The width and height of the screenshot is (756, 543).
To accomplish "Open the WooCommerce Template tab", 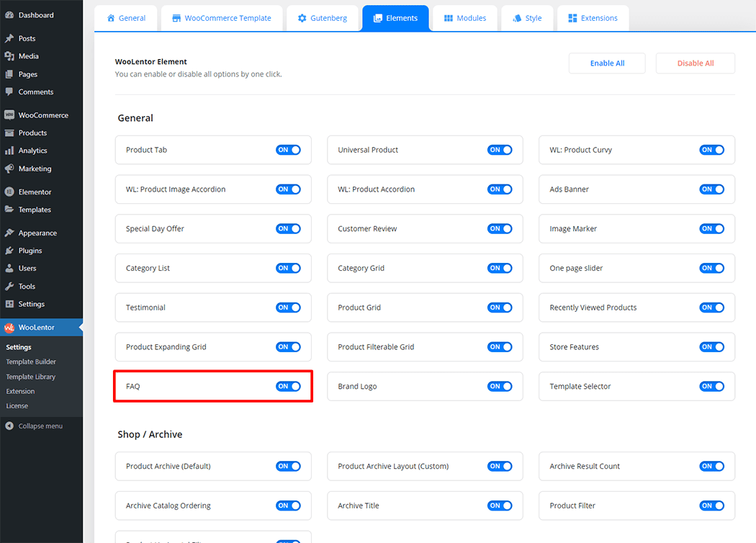I will pyautogui.click(x=222, y=18).
